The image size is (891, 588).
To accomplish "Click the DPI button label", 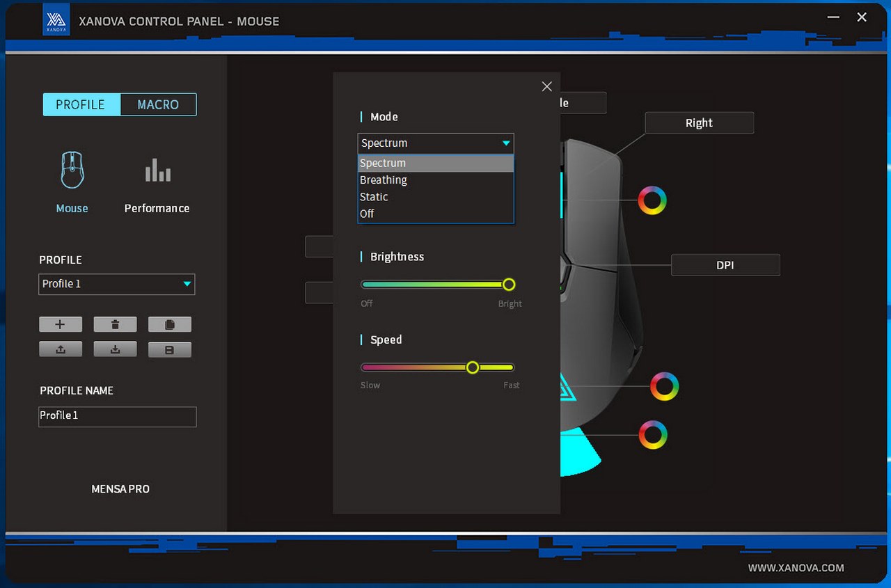I will coord(725,265).
